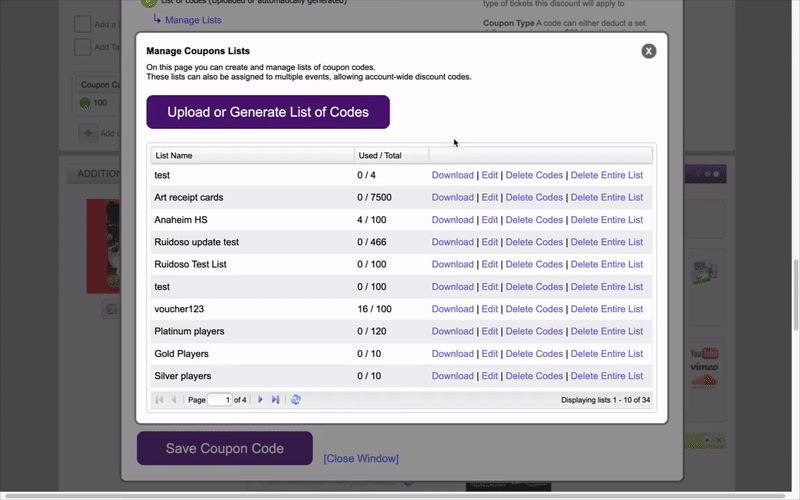
Task: Click Upload or Generate List of Codes
Action: coord(268,112)
